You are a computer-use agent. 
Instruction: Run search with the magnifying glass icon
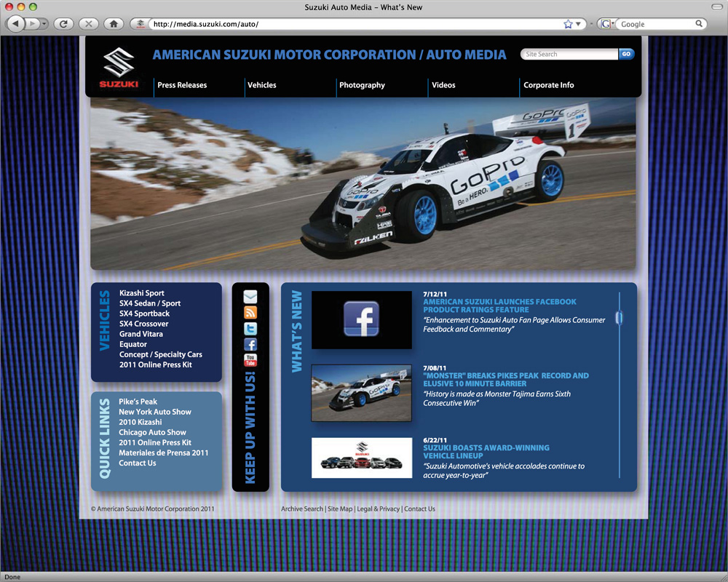click(x=699, y=24)
